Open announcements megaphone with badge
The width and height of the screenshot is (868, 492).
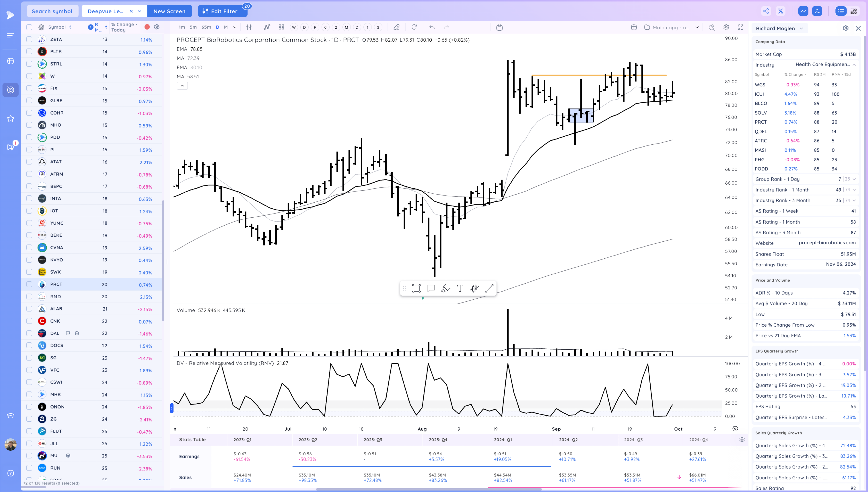(x=10, y=147)
